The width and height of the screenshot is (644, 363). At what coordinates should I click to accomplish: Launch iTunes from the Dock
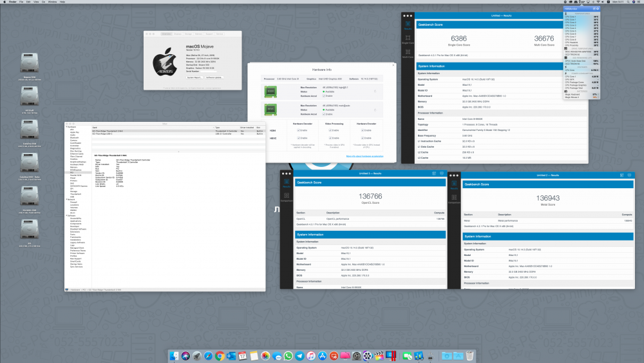click(311, 356)
